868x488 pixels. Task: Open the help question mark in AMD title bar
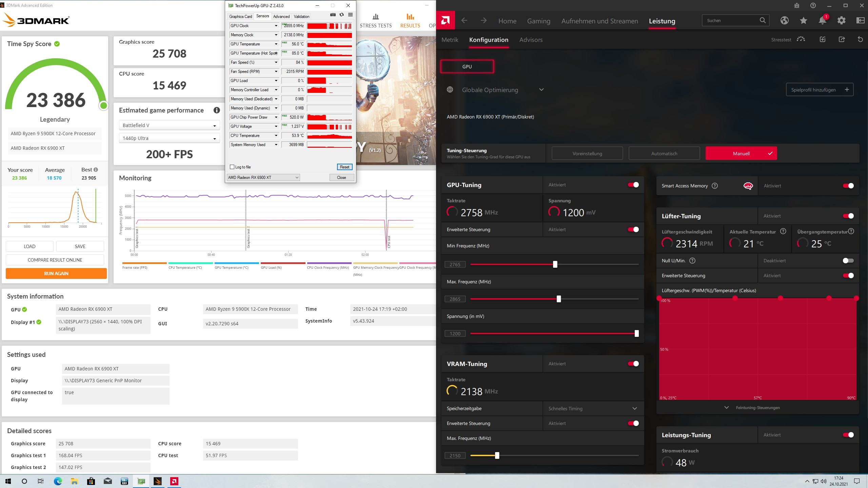[x=813, y=5]
